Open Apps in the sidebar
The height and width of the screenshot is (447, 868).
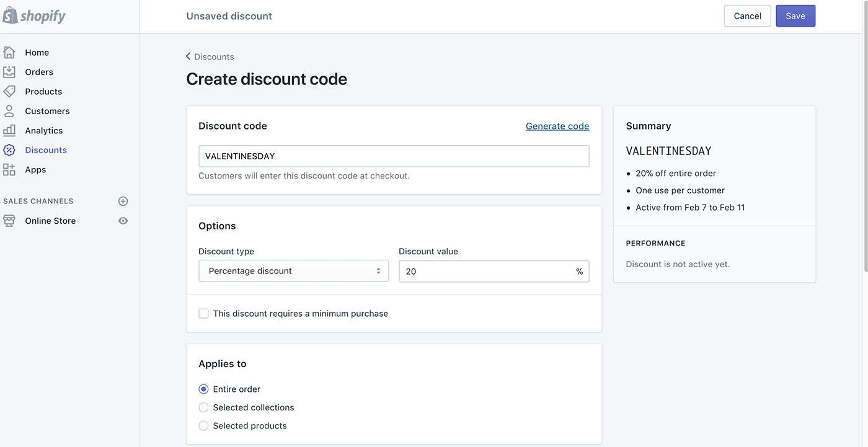(x=35, y=169)
